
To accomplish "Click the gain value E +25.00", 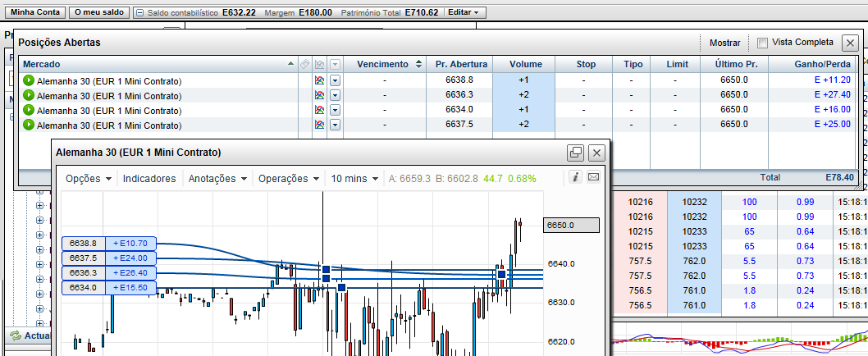I will [833, 125].
